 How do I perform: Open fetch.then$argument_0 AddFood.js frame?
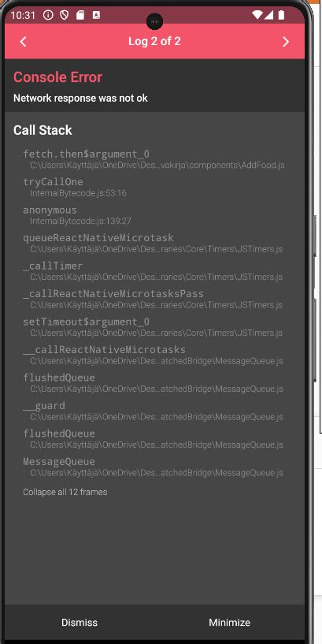[154, 159]
